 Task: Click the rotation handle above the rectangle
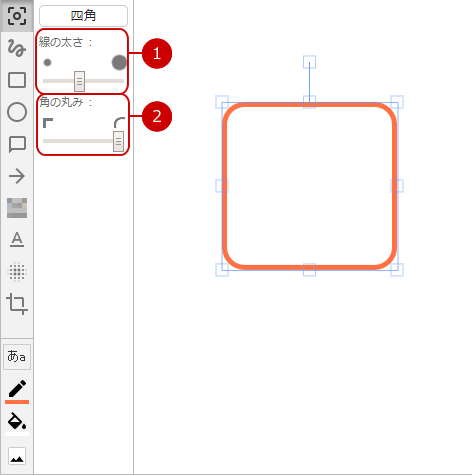pos(309,62)
